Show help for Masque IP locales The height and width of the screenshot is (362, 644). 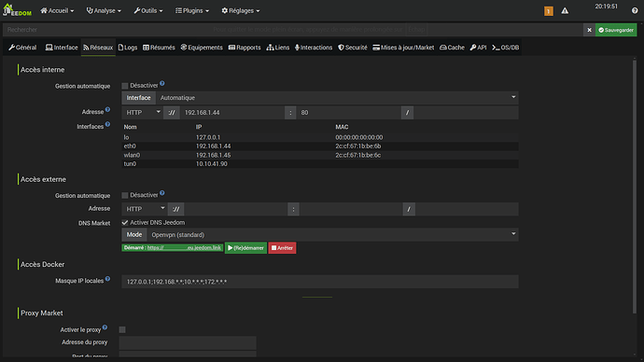[x=107, y=279]
